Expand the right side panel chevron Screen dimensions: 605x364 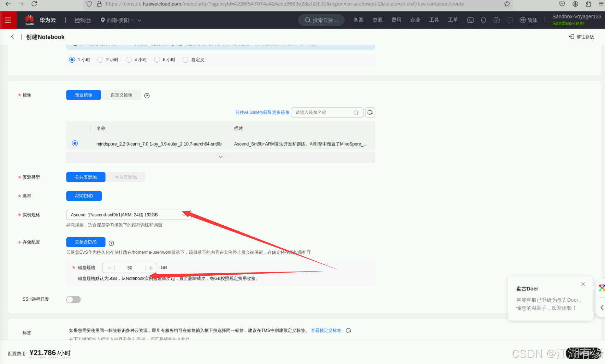(x=602, y=307)
